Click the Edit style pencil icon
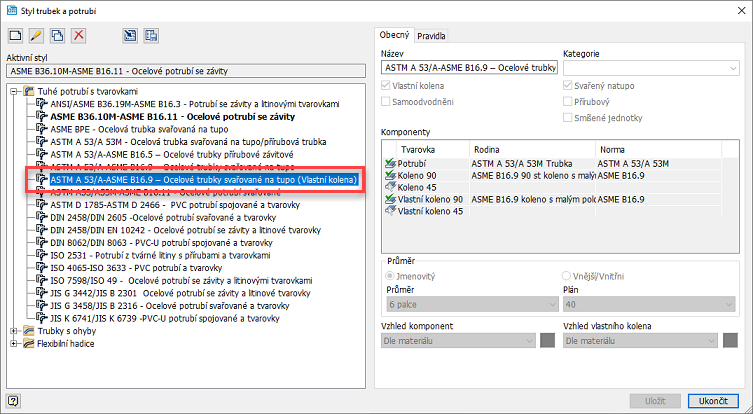Screen dimensions: 753x414 [x=36, y=36]
